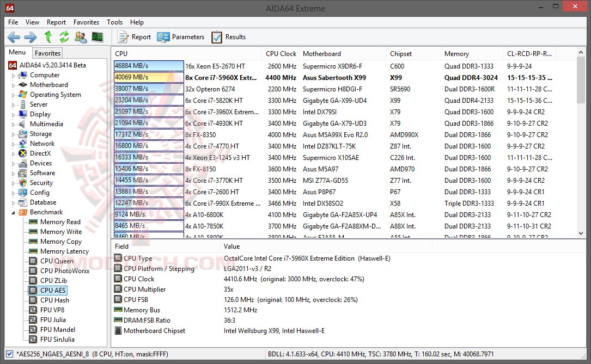Toggle the AES256_NGAES_AESNI_8 status checkbox

pyautogui.click(x=9, y=354)
